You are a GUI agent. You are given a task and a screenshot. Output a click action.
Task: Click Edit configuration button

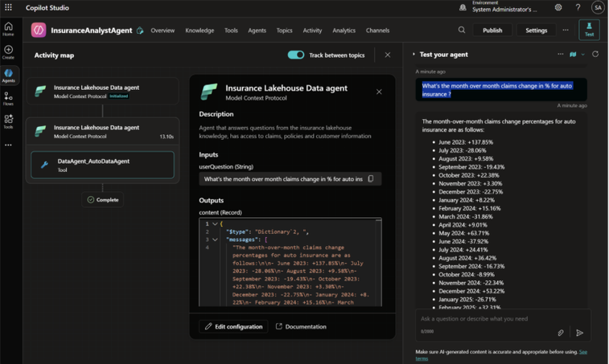click(x=233, y=326)
